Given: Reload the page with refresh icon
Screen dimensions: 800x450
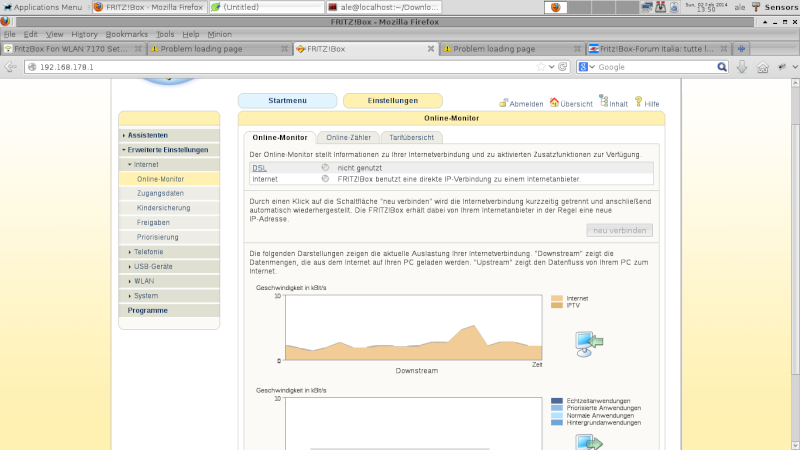Looking at the screenshot, I should pos(563,67).
